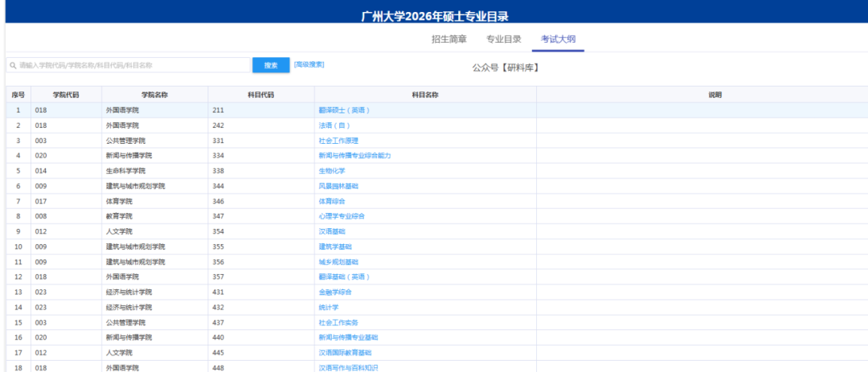Open the 建筑学基础 subject link

pyautogui.click(x=335, y=247)
